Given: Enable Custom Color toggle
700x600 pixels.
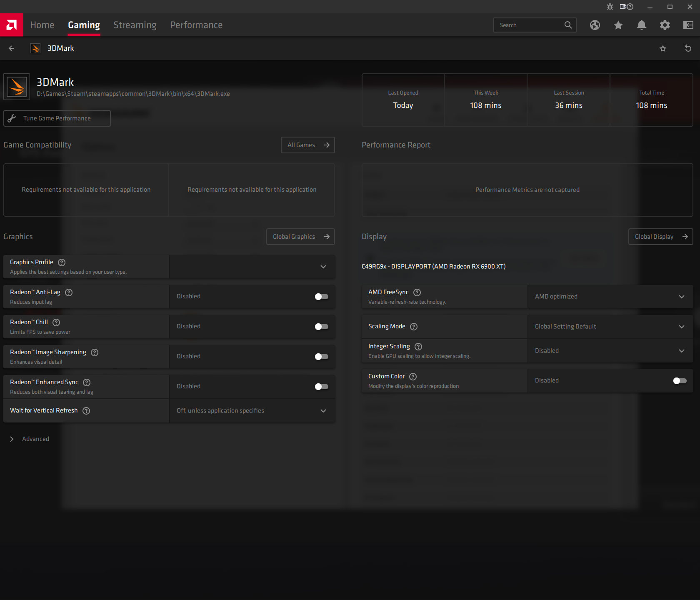Looking at the screenshot, I should [680, 381].
